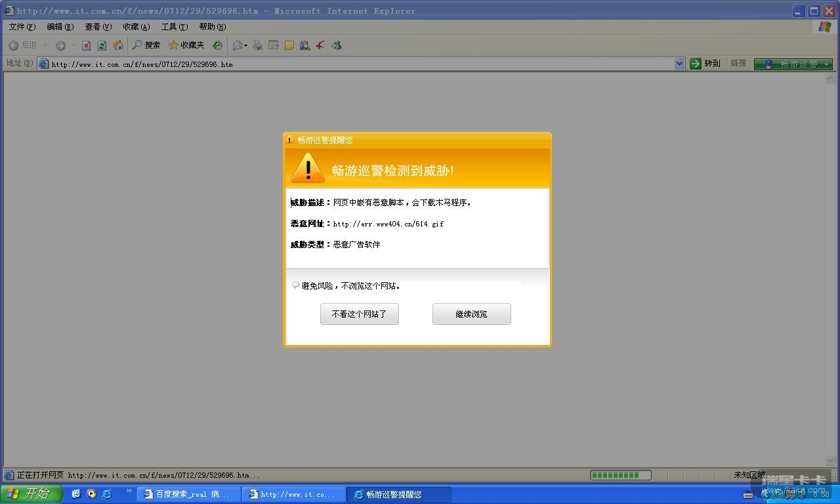The image size is (840, 504).
Task: Open the 文件(F) menu
Action: pyautogui.click(x=22, y=27)
